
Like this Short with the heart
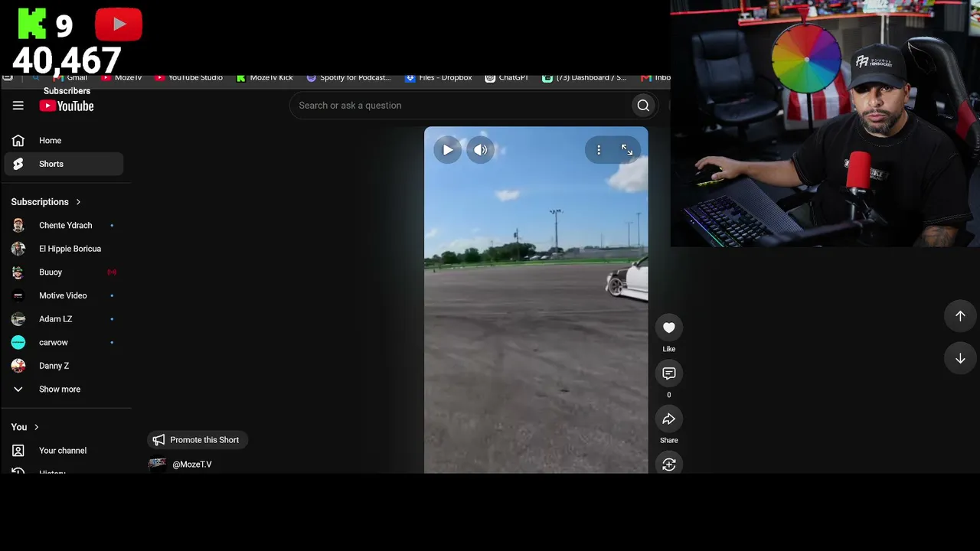[669, 328]
